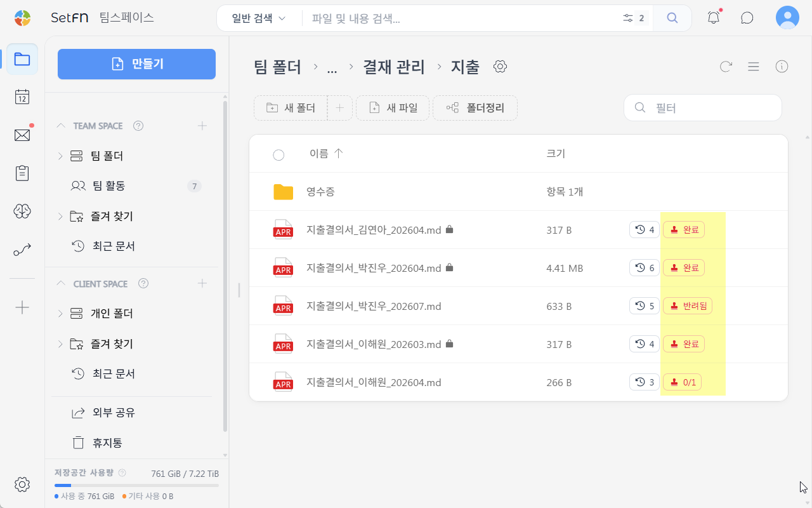The width and height of the screenshot is (812, 508).
Task: Expand team space 즐겨 찾기 node
Action: (60, 217)
